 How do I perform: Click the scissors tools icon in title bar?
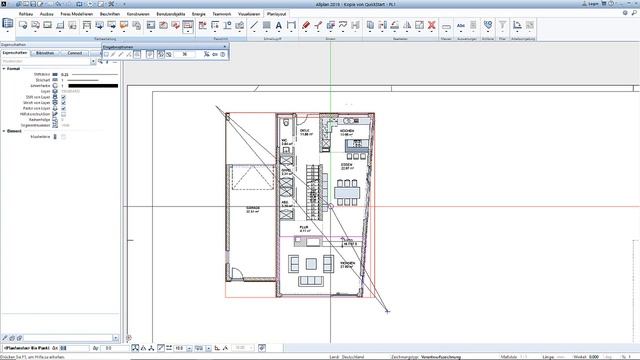point(111,4)
